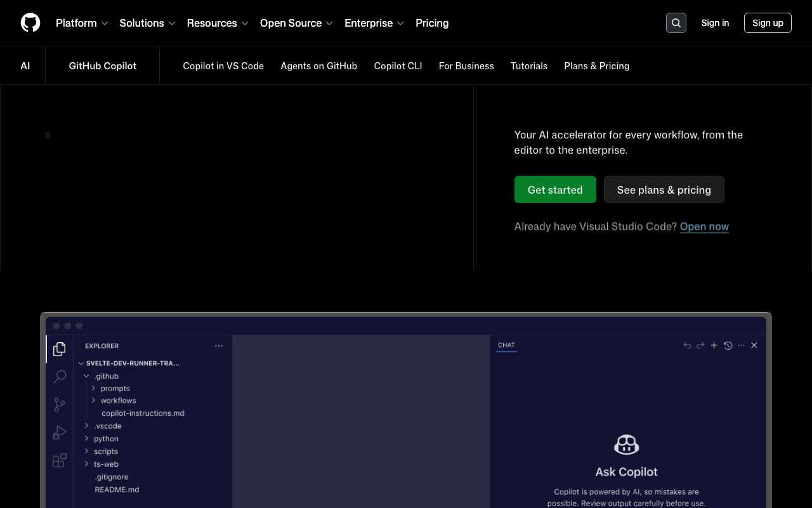Expand the .vscode folder
The height and width of the screenshot is (508, 812).
pyautogui.click(x=102, y=426)
